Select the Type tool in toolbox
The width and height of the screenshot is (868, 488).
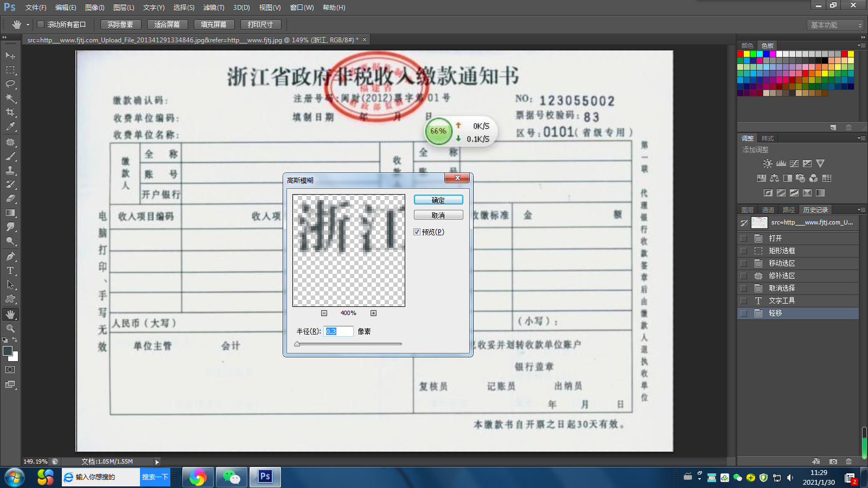[x=10, y=271]
